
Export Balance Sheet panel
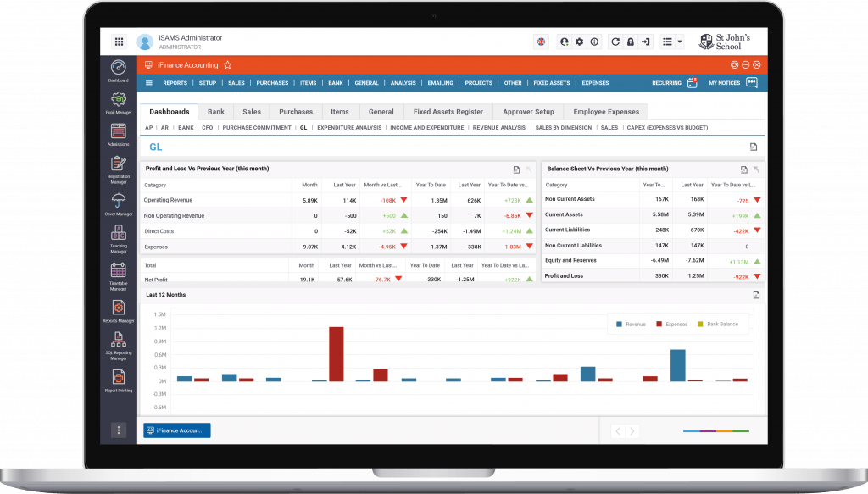coord(744,169)
